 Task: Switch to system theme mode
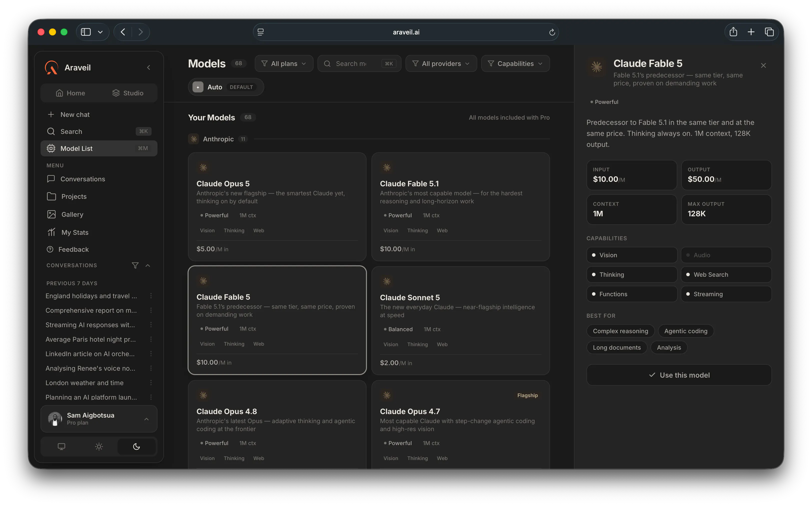[x=61, y=446]
